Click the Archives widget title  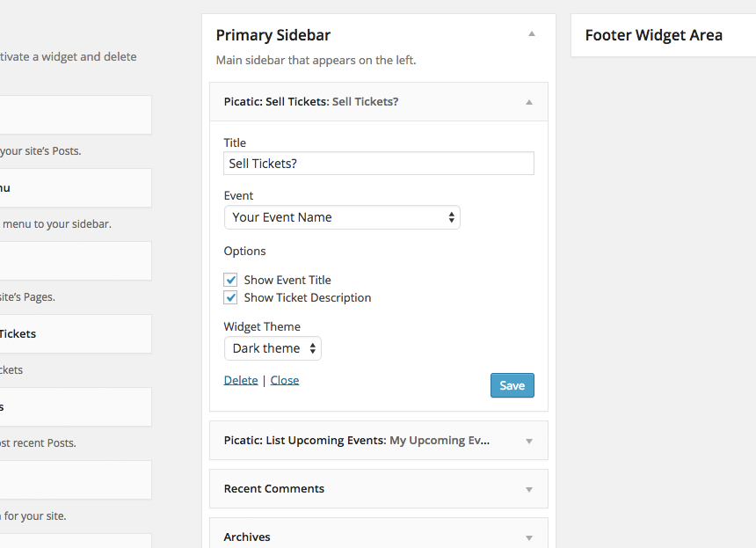pyautogui.click(x=247, y=537)
